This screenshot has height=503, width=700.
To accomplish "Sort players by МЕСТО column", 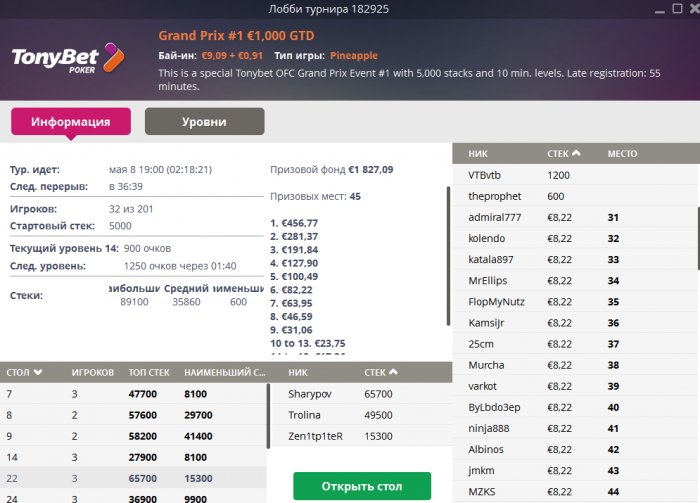I will 622,154.
